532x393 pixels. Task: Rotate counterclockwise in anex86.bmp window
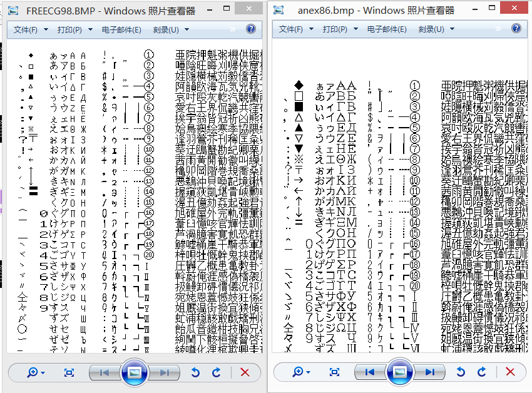pyautogui.click(x=461, y=372)
